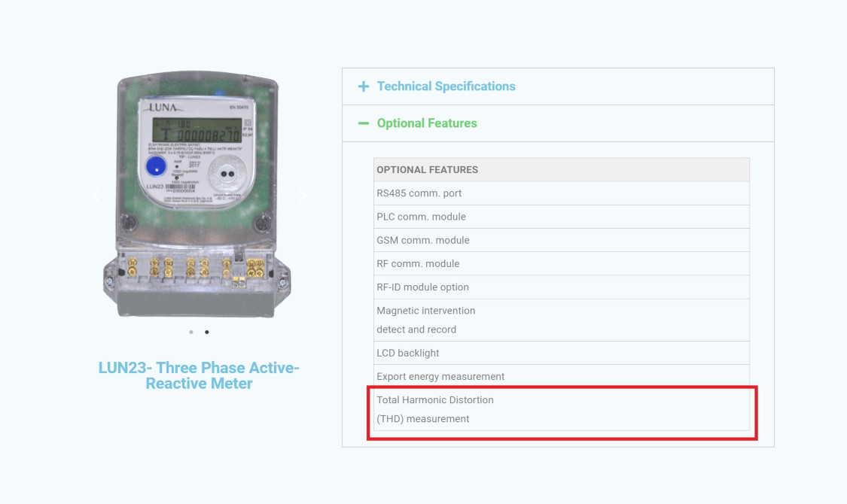Image resolution: width=847 pixels, height=504 pixels.
Task: Click the LUN23 meter product image
Action: tap(198, 194)
